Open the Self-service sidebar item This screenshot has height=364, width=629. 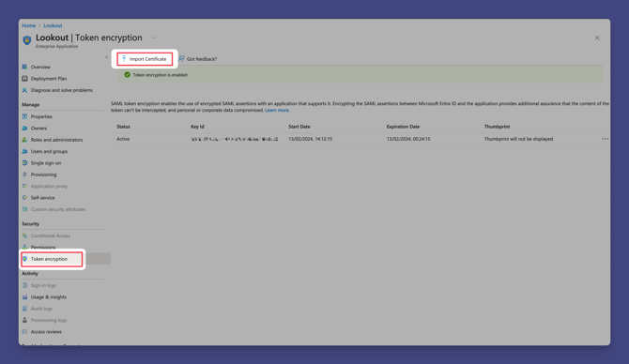click(x=42, y=198)
